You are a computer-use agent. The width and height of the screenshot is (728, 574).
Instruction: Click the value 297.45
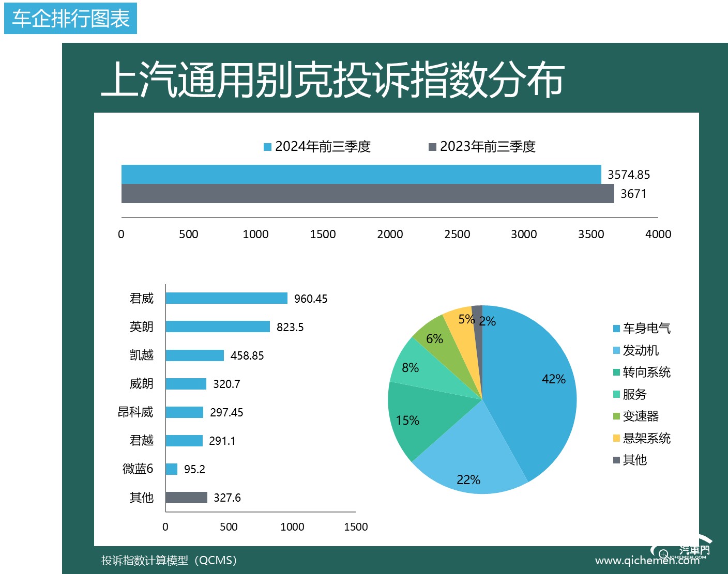226,412
